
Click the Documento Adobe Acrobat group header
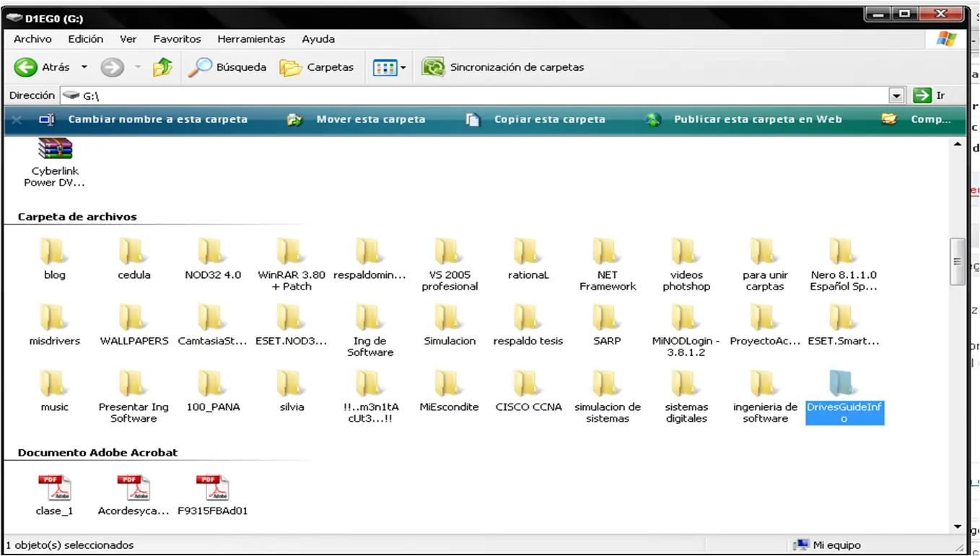tap(97, 453)
